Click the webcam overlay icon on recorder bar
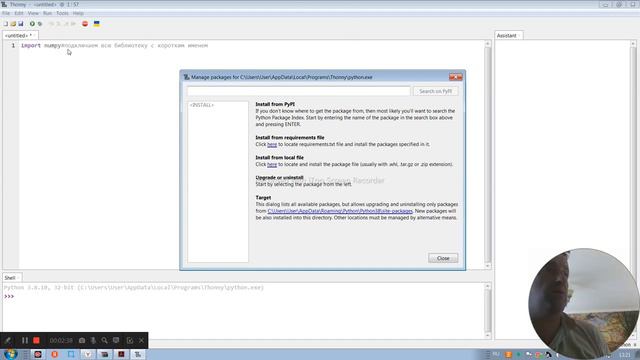The image size is (640, 360). click(116, 340)
